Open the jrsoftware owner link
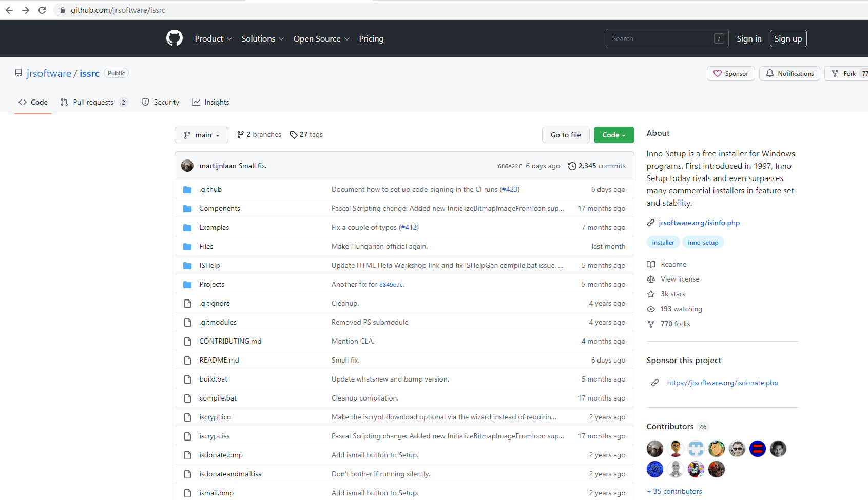The image size is (868, 500). point(49,73)
